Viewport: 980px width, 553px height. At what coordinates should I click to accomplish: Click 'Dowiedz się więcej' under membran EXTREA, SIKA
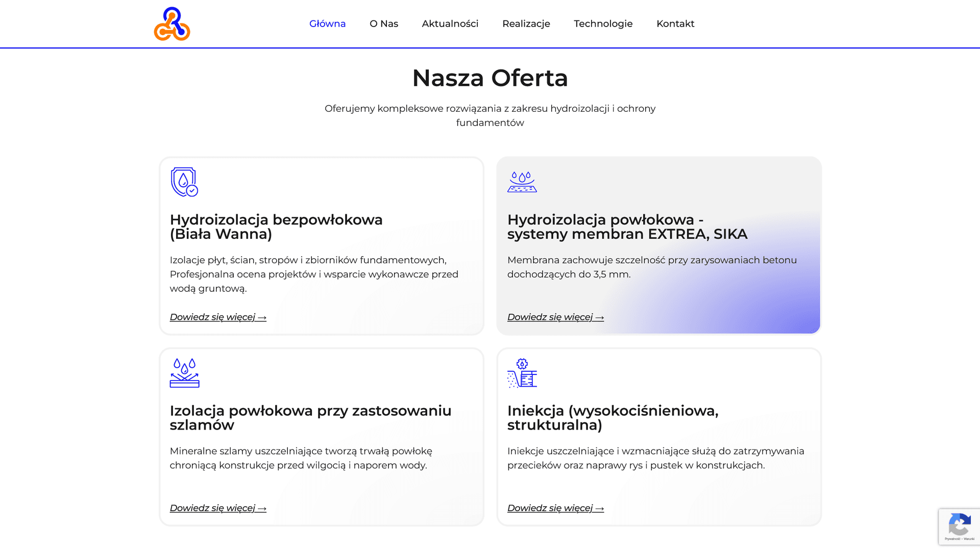555,317
